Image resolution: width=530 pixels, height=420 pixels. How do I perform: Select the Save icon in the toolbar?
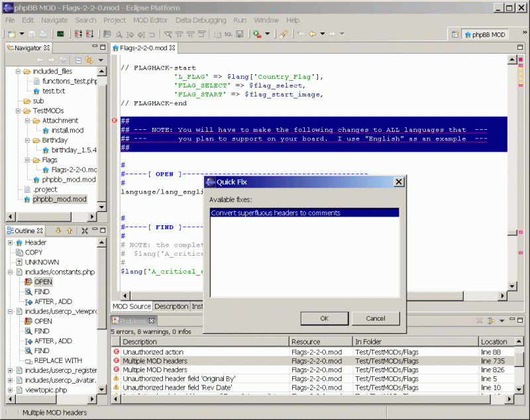(31, 33)
